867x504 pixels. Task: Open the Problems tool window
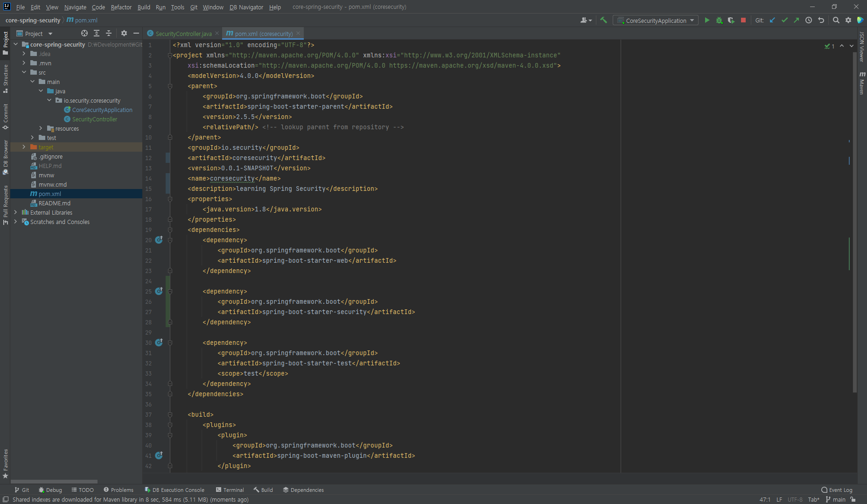click(119, 490)
